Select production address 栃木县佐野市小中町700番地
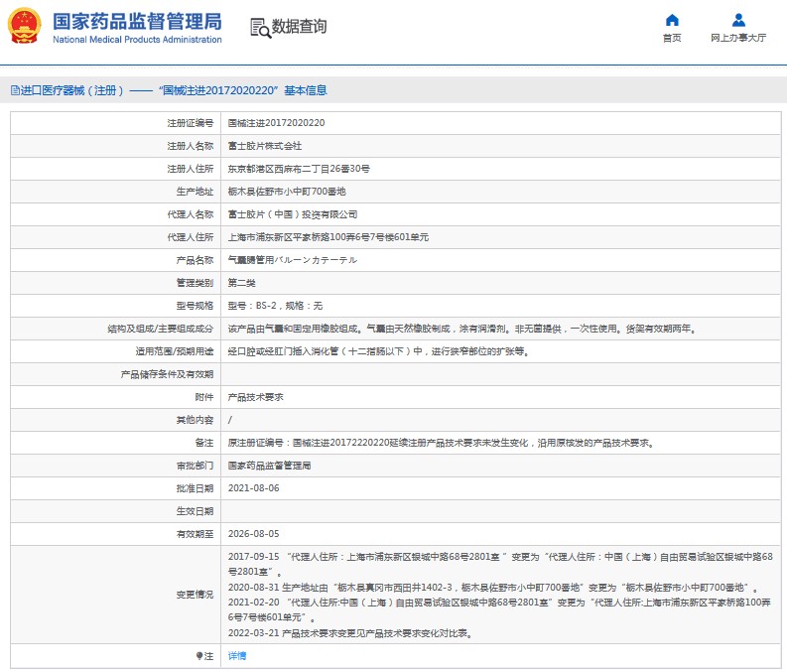Image resolution: width=787 pixels, height=672 pixels. click(287, 192)
